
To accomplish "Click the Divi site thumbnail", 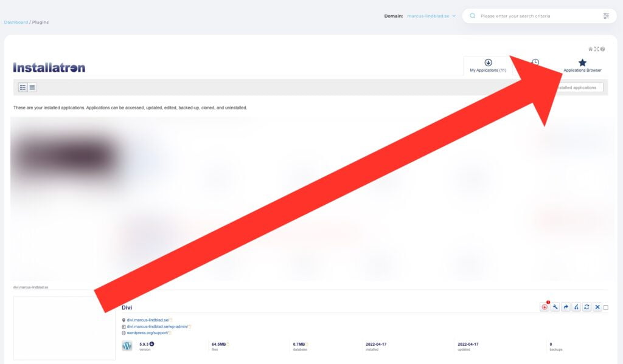I will 64,328.
